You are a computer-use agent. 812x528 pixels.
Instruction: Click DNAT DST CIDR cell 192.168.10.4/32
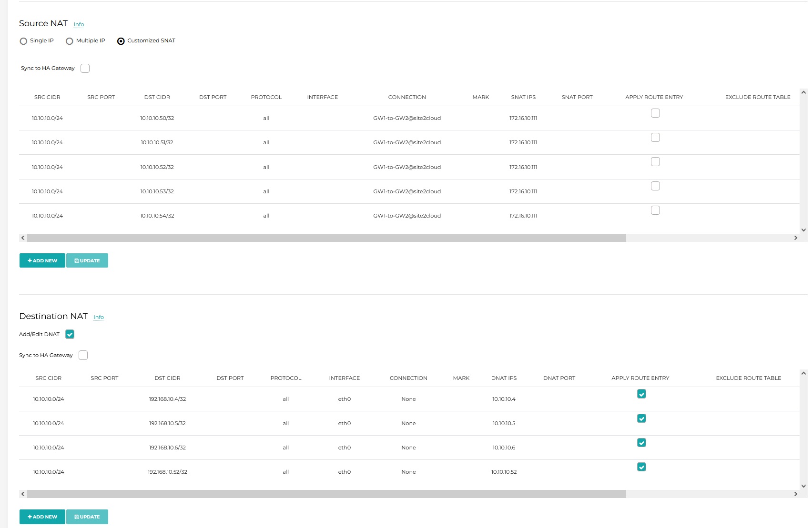click(167, 399)
